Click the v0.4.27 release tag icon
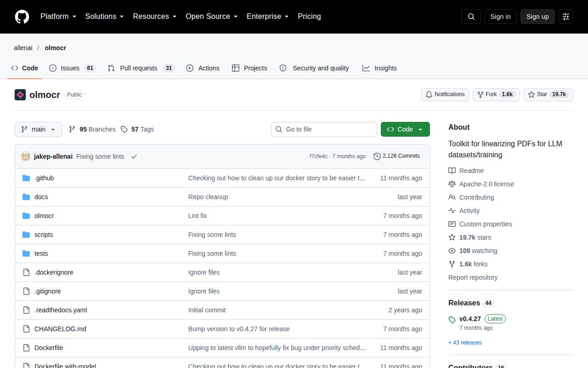 [452, 319]
